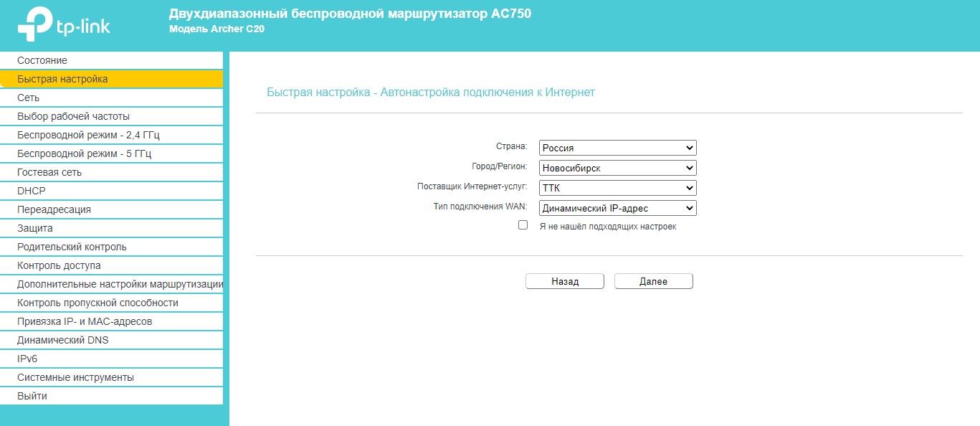Image resolution: width=980 pixels, height=426 pixels.
Task: Select Быстрая настройка in sidebar
Action: point(111,79)
